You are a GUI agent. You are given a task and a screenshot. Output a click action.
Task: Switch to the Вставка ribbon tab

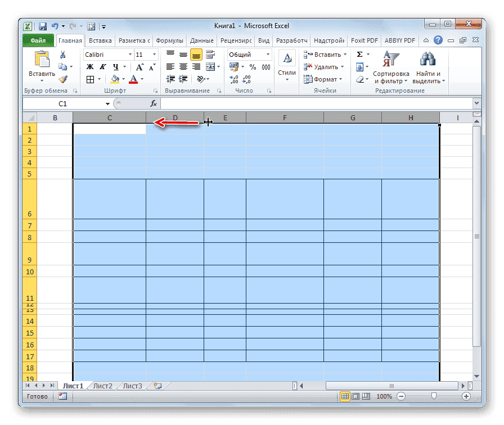tap(100, 40)
